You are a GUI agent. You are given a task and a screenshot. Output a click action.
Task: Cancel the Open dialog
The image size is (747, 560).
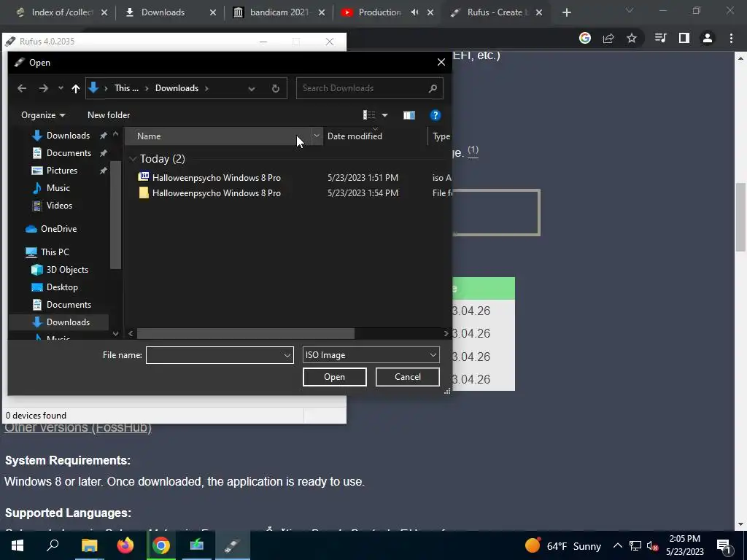pos(407,377)
